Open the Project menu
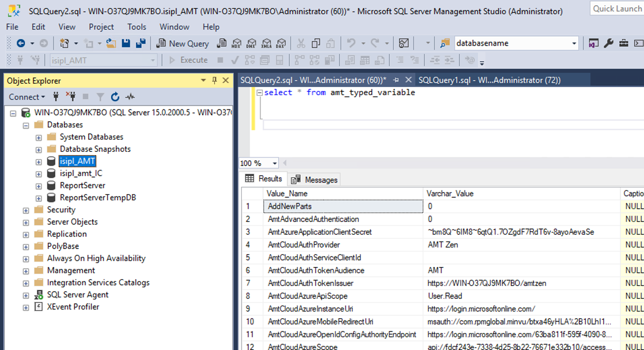This screenshot has width=644, height=350. [x=101, y=27]
